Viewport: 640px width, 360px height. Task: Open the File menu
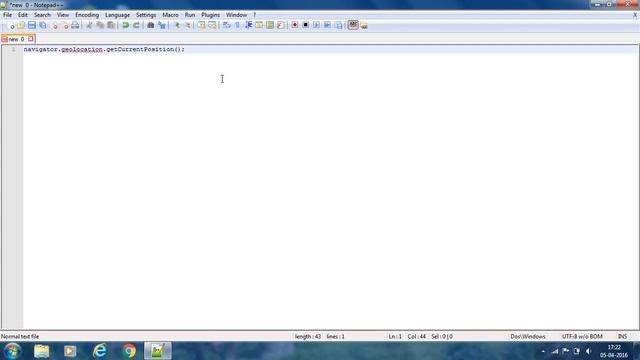click(7, 15)
